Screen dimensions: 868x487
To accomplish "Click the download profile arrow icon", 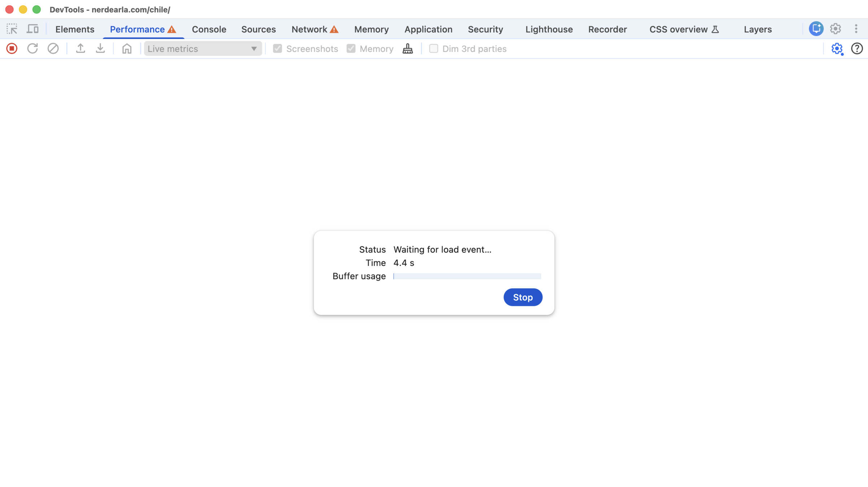I will [x=100, y=49].
